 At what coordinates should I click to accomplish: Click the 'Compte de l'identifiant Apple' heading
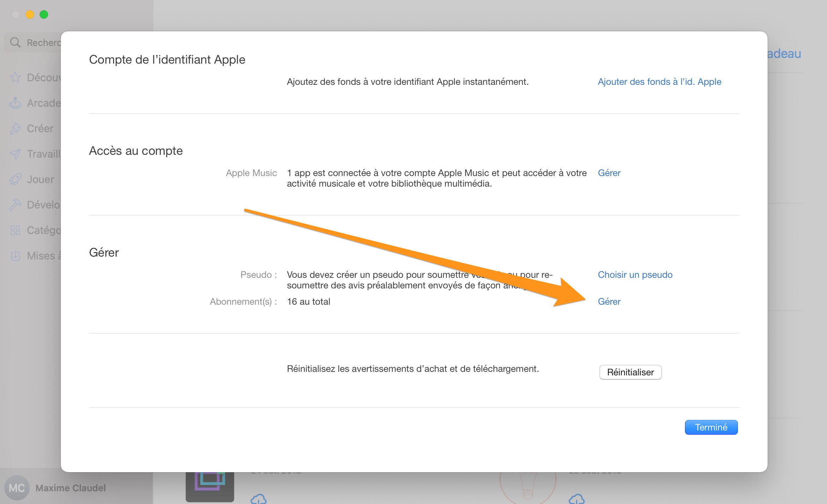(x=167, y=59)
